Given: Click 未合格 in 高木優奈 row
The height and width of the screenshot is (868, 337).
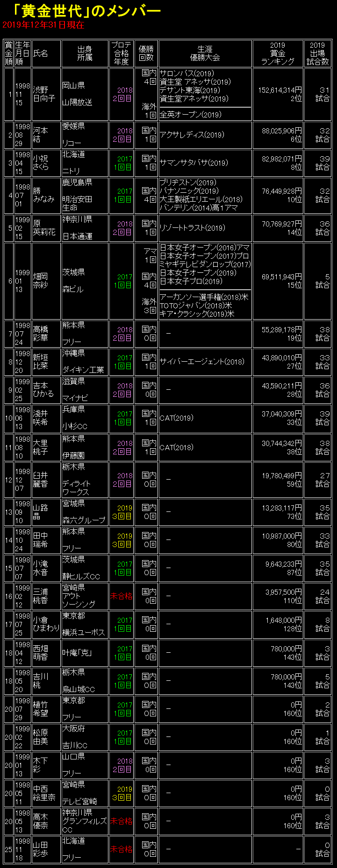Looking at the screenshot, I should [122, 821].
